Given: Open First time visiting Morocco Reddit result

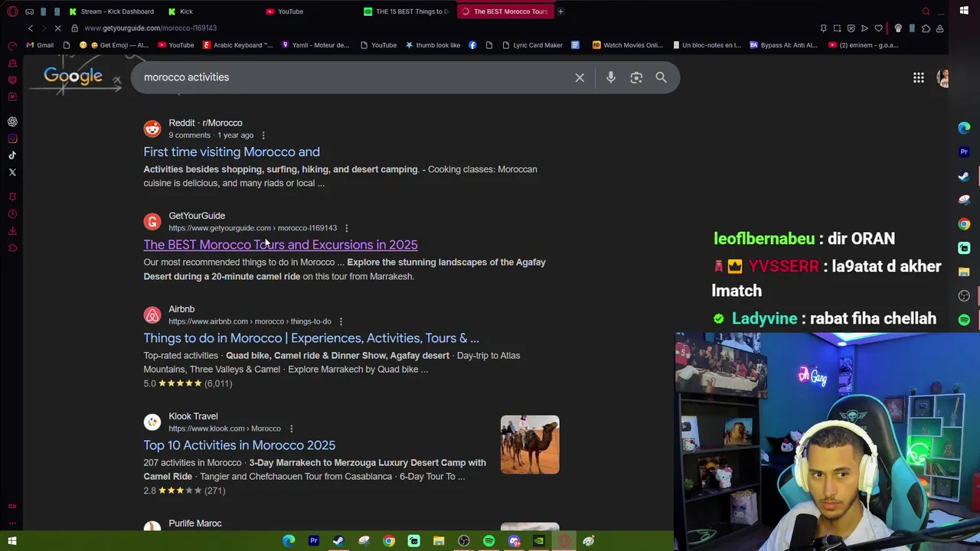Looking at the screenshot, I should tap(231, 152).
